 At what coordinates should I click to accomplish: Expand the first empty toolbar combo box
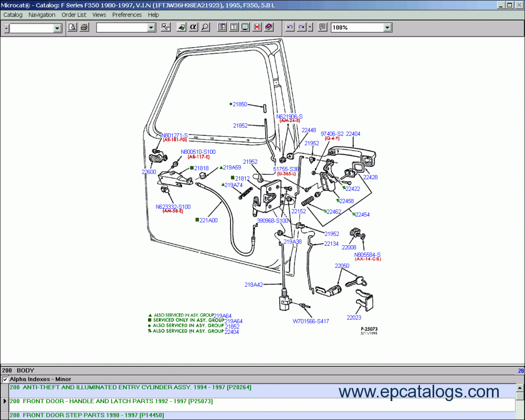click(57, 28)
